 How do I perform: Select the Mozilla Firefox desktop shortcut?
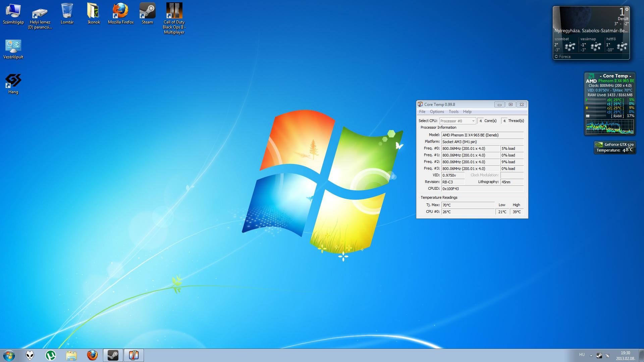tap(121, 14)
